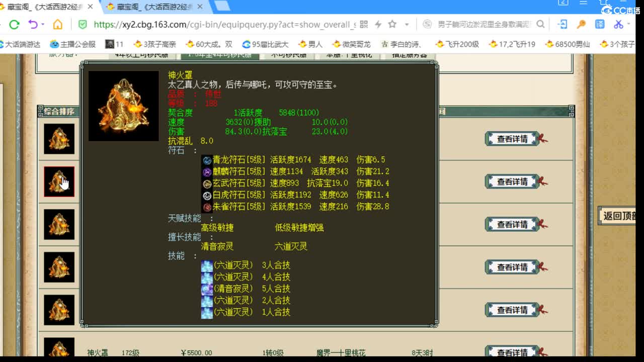Select the 4年以上可移民服 server tab

(x=141, y=55)
